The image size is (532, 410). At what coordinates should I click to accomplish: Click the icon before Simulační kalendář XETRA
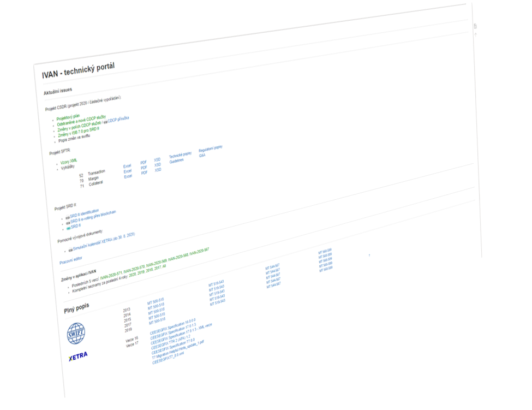coord(70,250)
